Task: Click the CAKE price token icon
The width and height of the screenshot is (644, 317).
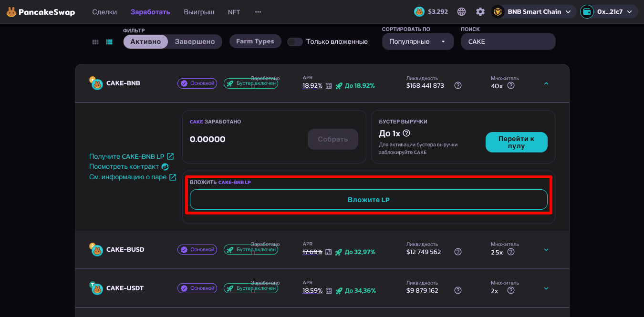Action: tap(419, 12)
